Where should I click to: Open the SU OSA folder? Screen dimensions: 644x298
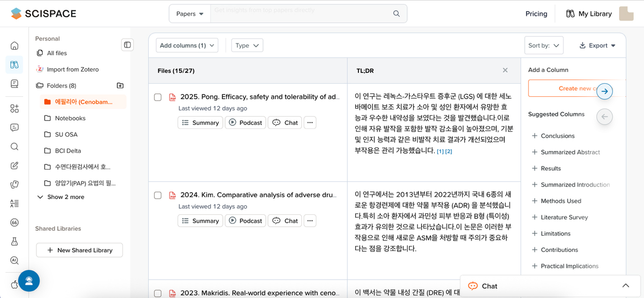66,134
